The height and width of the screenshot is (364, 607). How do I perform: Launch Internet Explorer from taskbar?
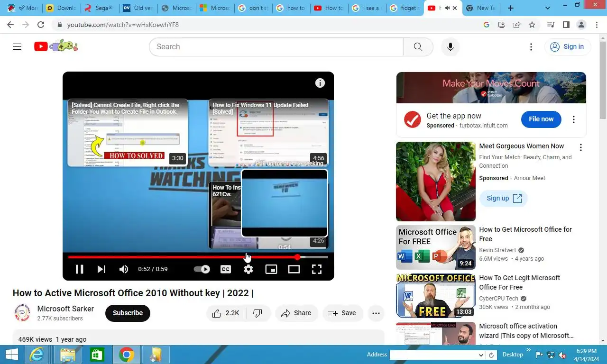(x=37, y=355)
